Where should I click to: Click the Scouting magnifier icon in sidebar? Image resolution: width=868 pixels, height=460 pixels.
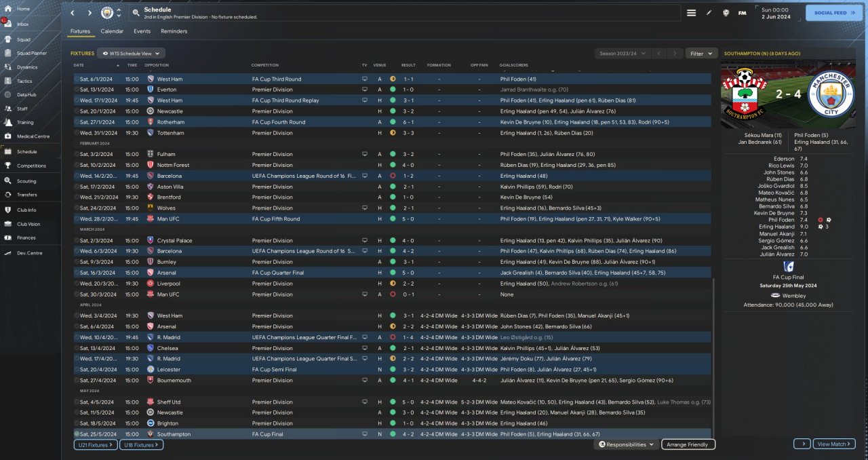pos(9,181)
